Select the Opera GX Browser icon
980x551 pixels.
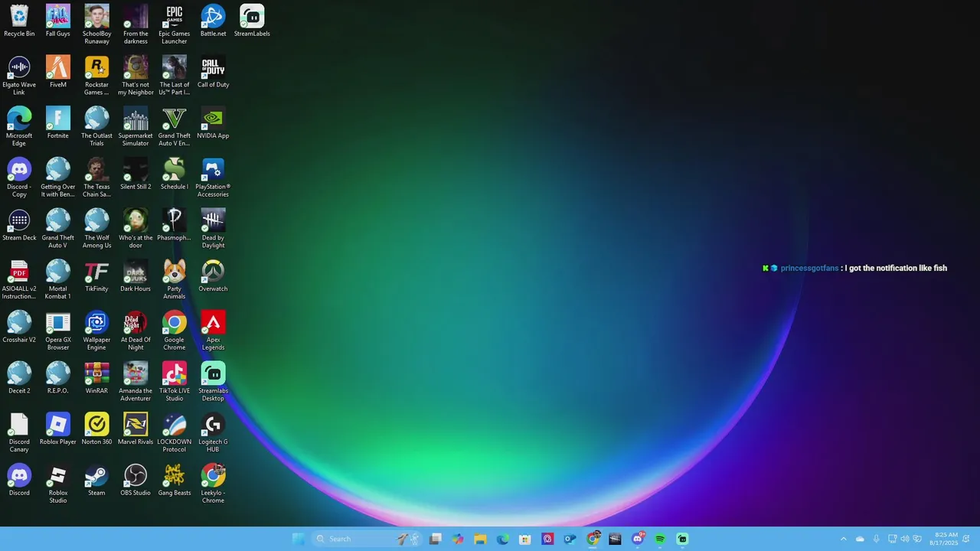click(x=58, y=331)
